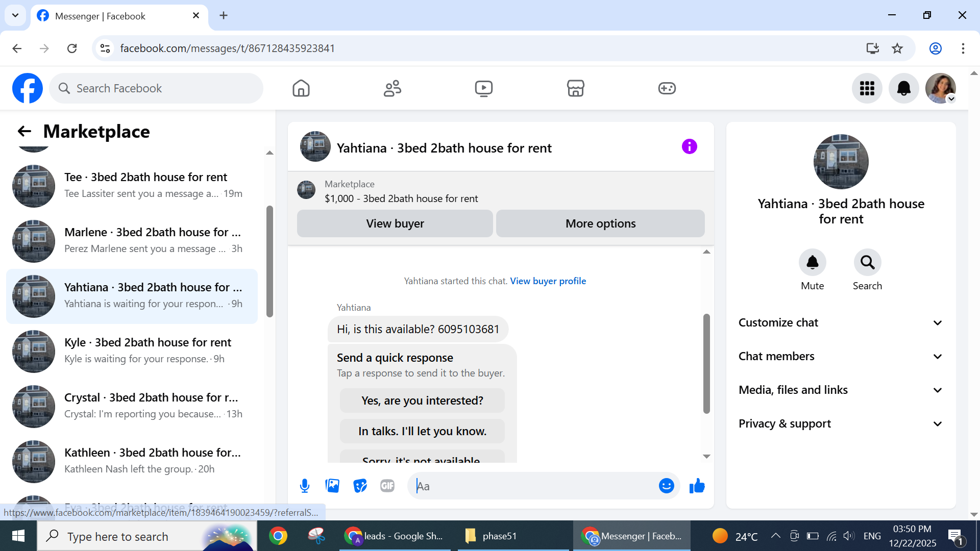Expand Customize chat section
The height and width of the screenshot is (551, 980).
click(x=841, y=323)
